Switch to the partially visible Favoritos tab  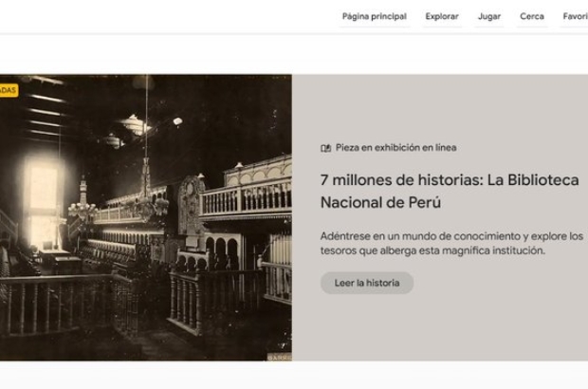click(x=575, y=16)
